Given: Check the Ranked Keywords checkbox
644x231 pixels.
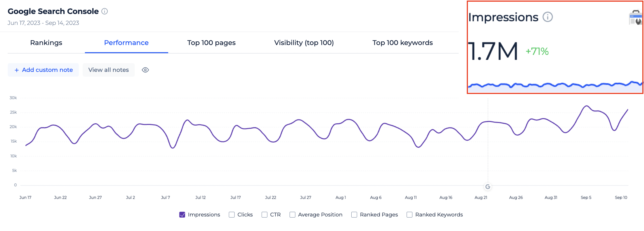Looking at the screenshot, I should (409, 214).
